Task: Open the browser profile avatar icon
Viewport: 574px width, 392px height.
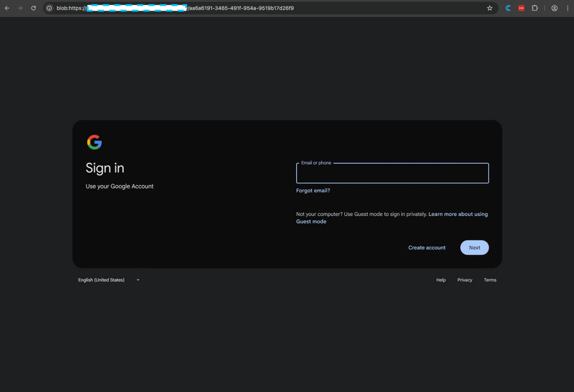Action: [x=554, y=8]
